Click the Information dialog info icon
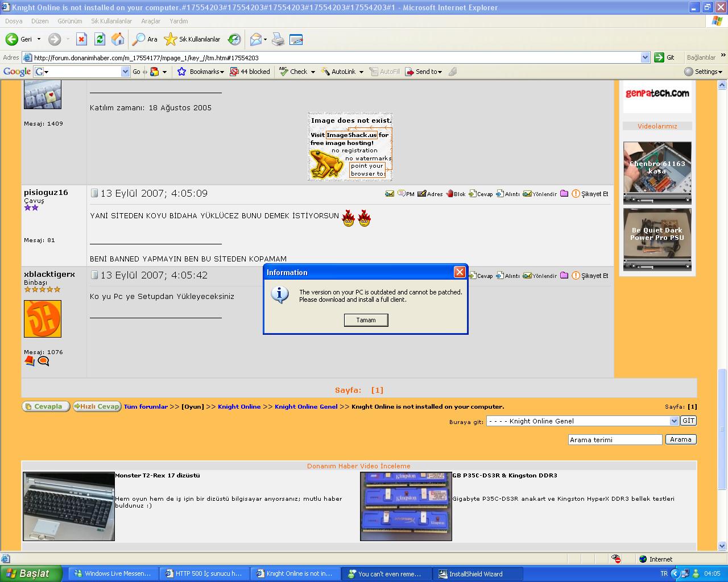 coord(279,294)
